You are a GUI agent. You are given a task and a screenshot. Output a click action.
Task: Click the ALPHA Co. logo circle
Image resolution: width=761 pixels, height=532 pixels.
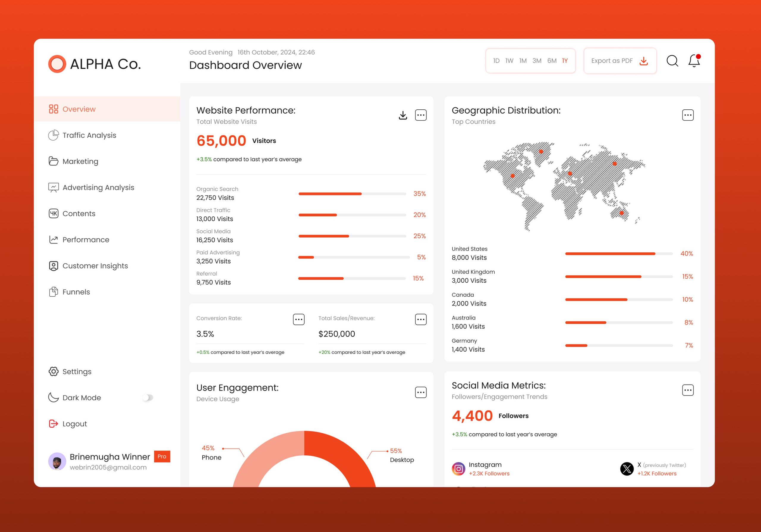tap(57, 64)
